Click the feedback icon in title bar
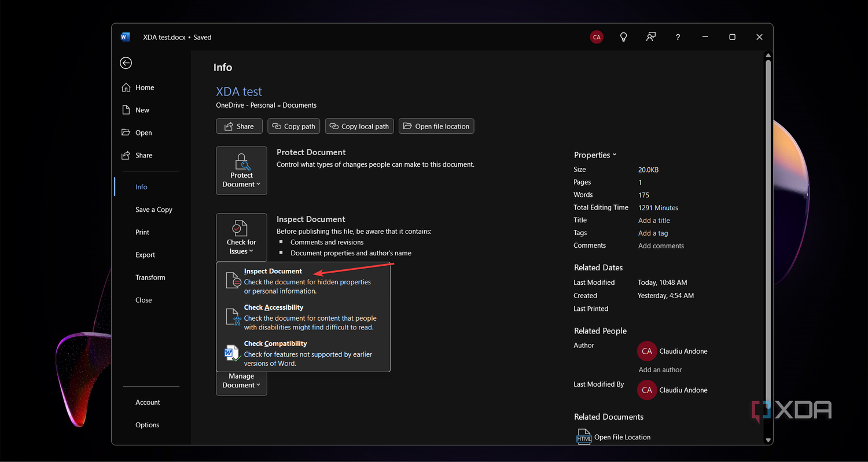 pyautogui.click(x=651, y=37)
